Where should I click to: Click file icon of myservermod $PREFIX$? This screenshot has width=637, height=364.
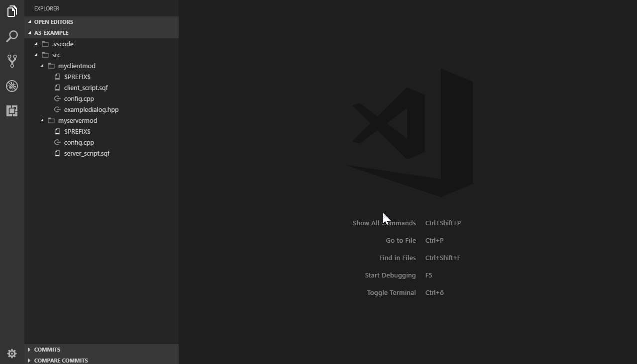tap(57, 131)
